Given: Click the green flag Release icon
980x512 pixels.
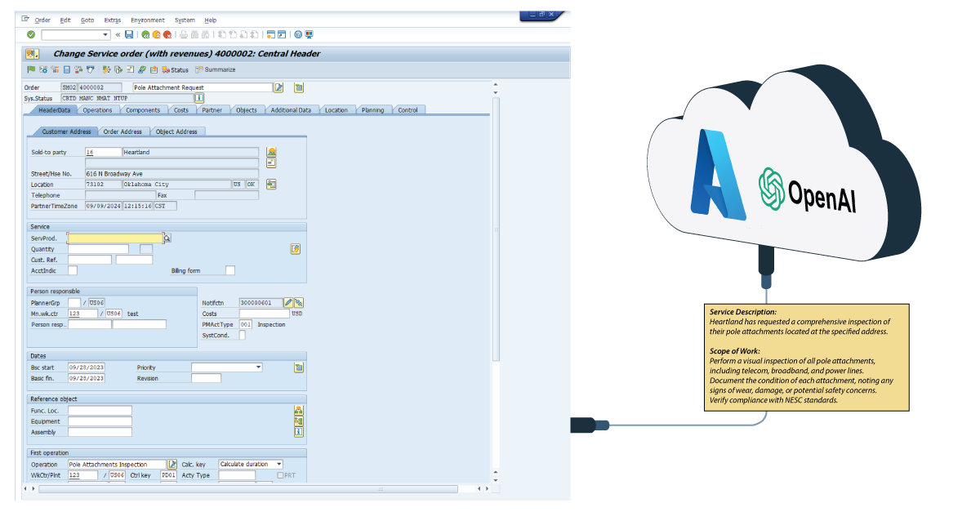Looking at the screenshot, I should (x=31, y=69).
